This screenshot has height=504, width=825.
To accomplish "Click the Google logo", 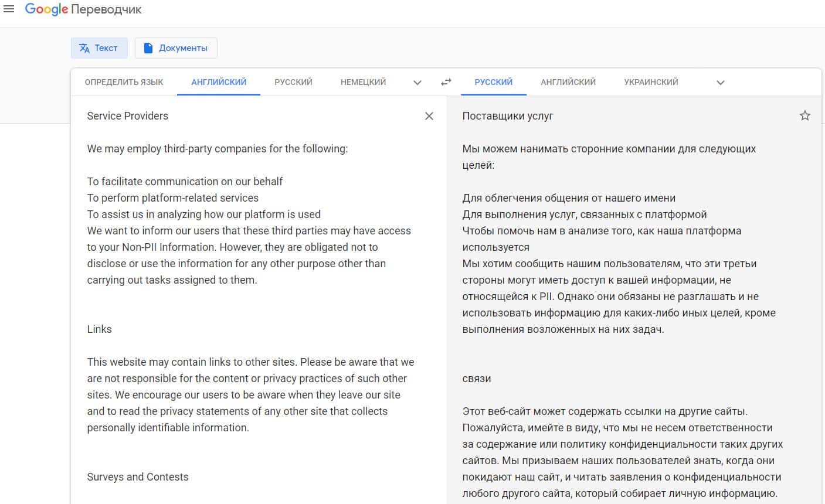I will [x=46, y=9].
